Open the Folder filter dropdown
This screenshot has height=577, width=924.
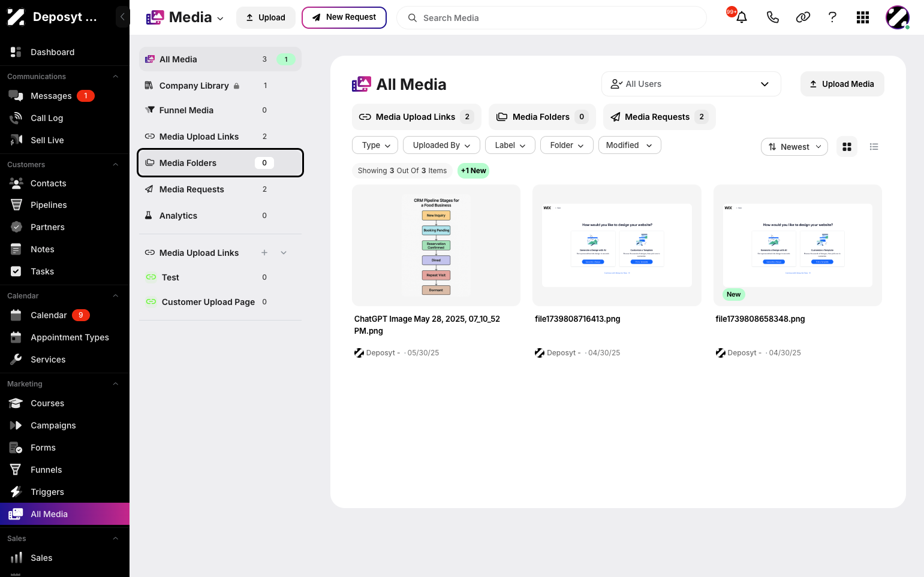click(567, 145)
